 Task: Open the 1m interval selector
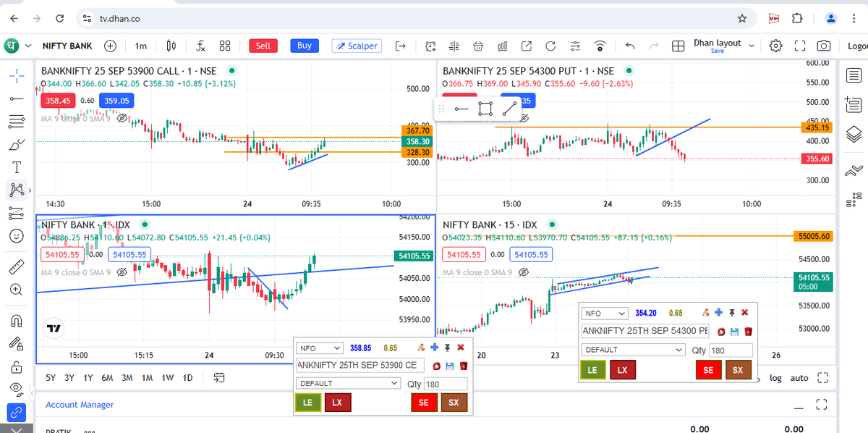tap(140, 46)
